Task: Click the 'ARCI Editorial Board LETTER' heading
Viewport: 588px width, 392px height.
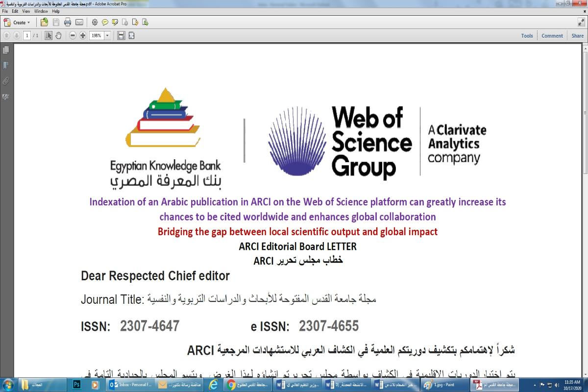Action: [297, 246]
